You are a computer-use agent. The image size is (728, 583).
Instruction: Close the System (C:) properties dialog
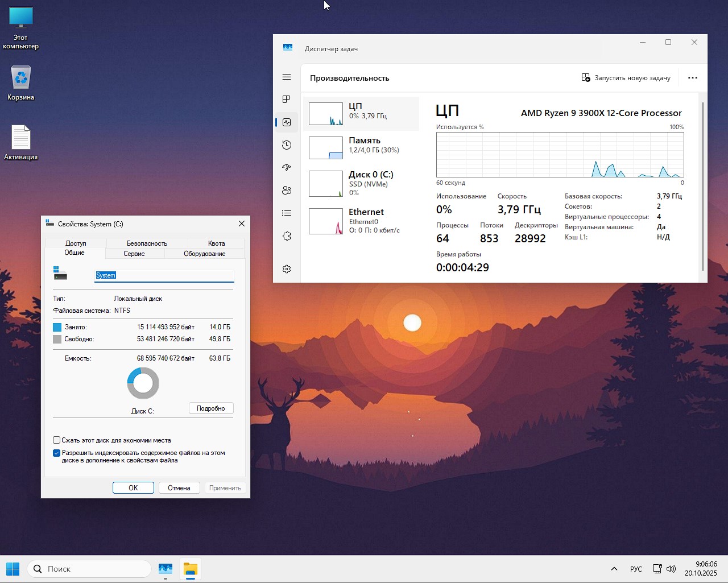(242, 224)
